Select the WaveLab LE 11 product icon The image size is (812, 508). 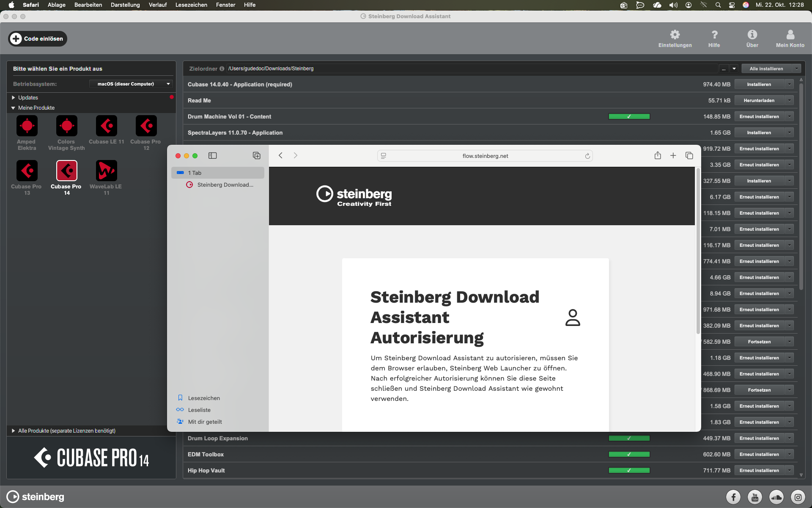[x=106, y=171]
